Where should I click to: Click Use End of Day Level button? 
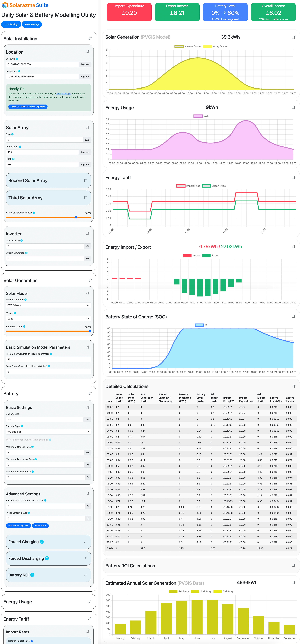point(19,526)
